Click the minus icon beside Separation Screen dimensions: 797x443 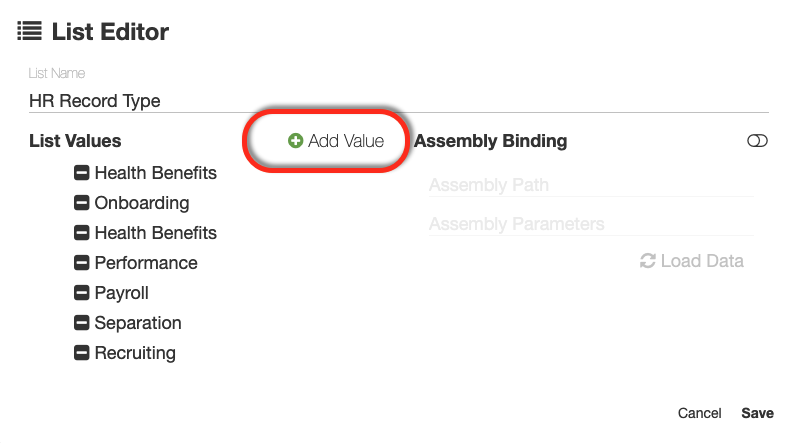tap(82, 323)
